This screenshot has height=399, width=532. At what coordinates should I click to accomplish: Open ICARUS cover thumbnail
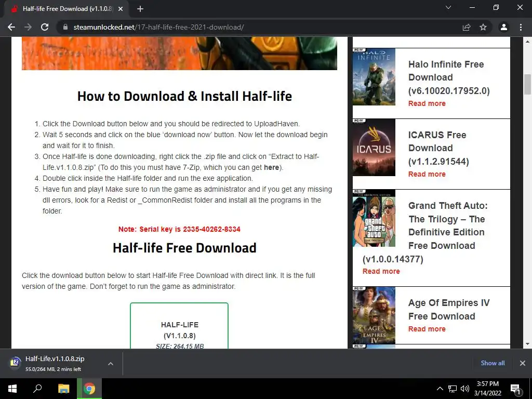pyautogui.click(x=374, y=147)
